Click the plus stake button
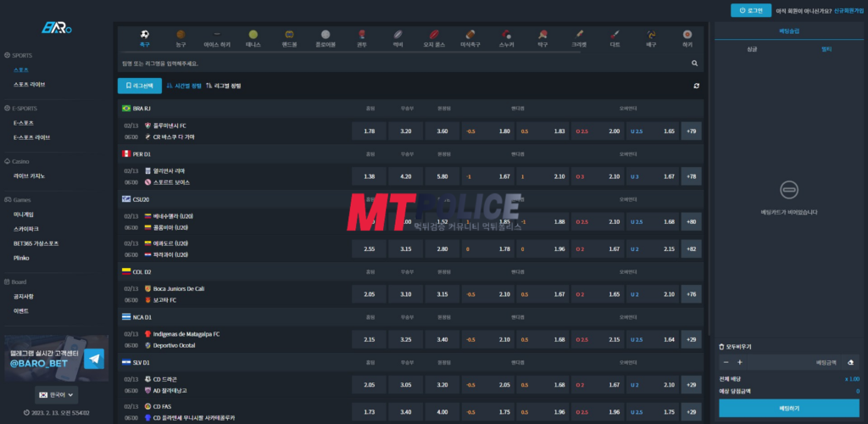Screen dimensions: 868x424 739,363
